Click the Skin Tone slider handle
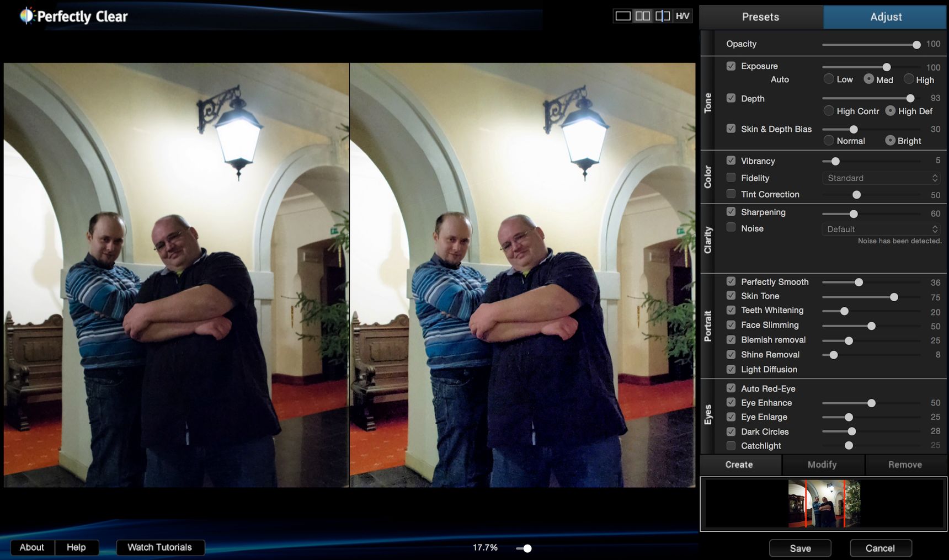The image size is (949, 560). point(894,297)
